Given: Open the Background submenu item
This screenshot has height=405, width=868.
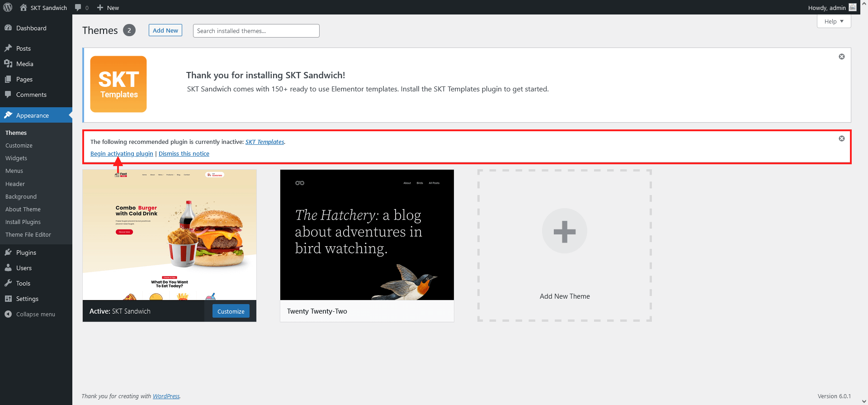Looking at the screenshot, I should tap(21, 196).
